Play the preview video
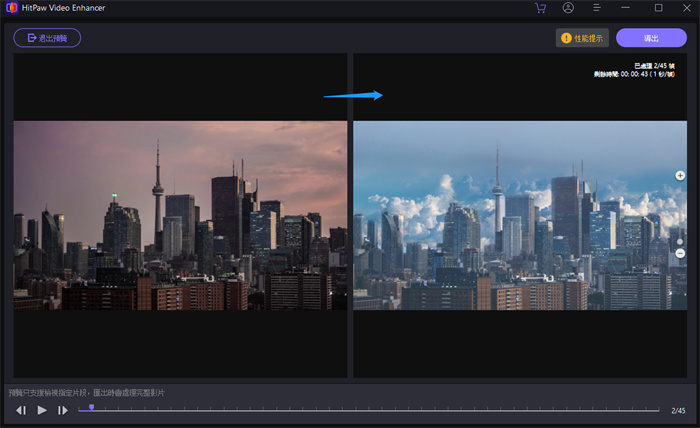Screen dimensions: 700x428 tap(42, 410)
